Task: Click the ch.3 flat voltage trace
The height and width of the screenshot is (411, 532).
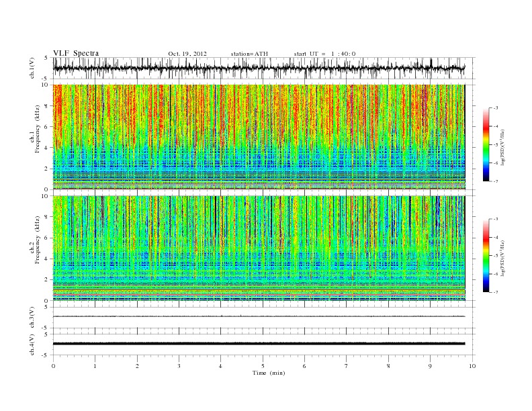Action: click(x=259, y=316)
